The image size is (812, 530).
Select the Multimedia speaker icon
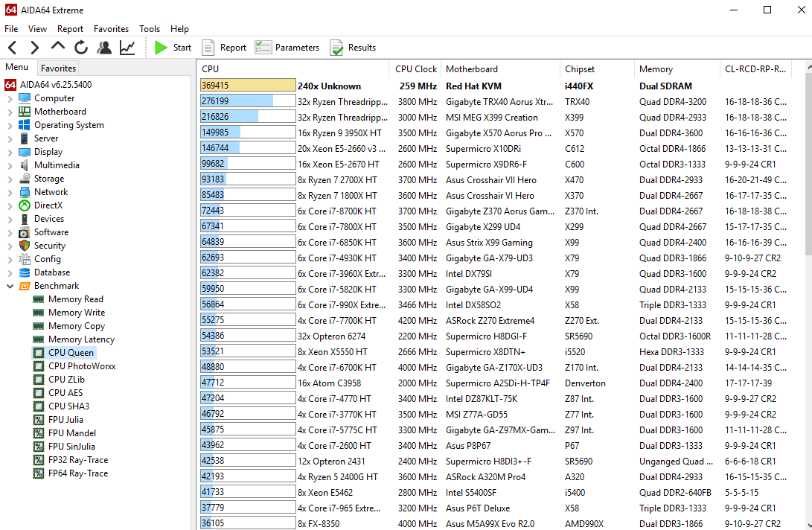[x=25, y=165]
